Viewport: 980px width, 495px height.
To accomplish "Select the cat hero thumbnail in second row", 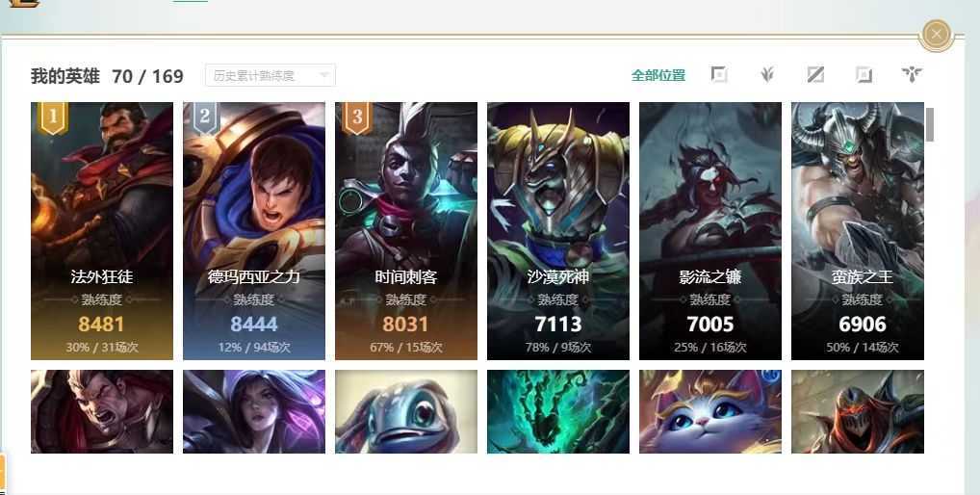I will pos(710,411).
